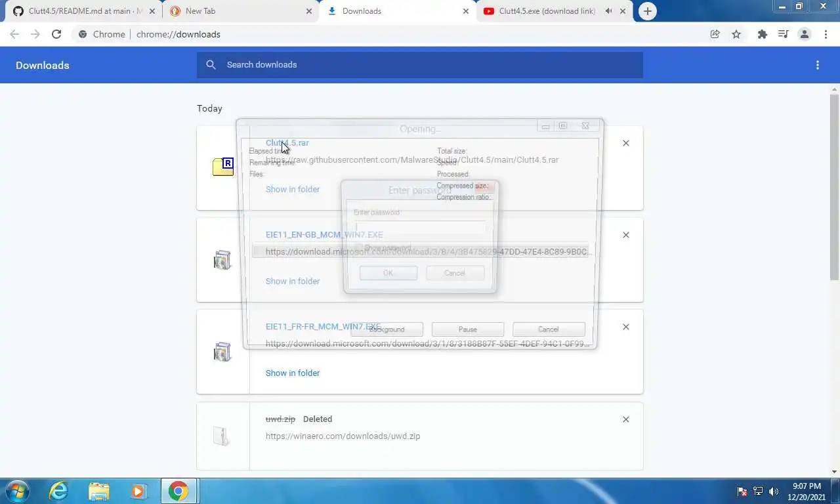Remove the deleted uwd.zip entry
The image size is (840, 504).
coord(626,419)
